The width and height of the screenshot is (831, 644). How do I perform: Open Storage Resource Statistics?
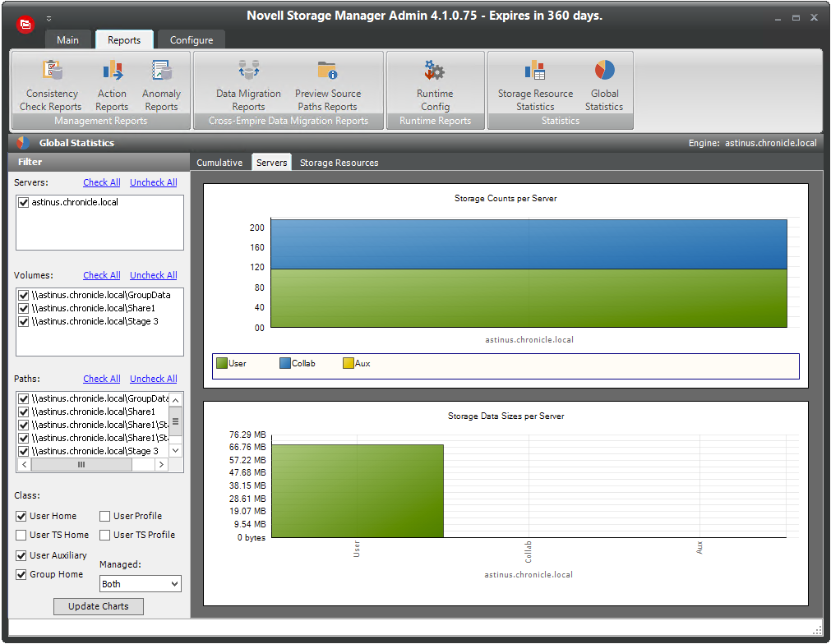click(x=535, y=85)
